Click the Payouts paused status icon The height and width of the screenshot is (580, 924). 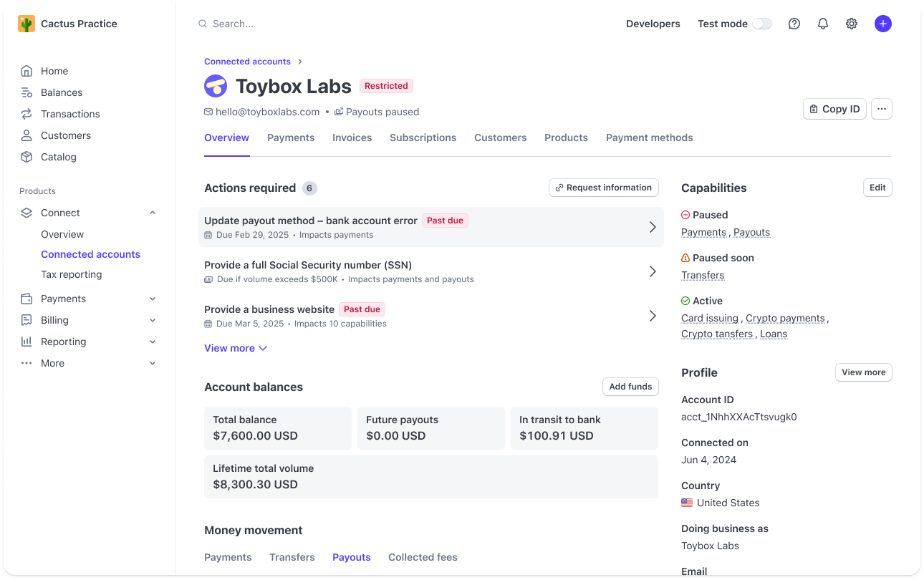[339, 112]
